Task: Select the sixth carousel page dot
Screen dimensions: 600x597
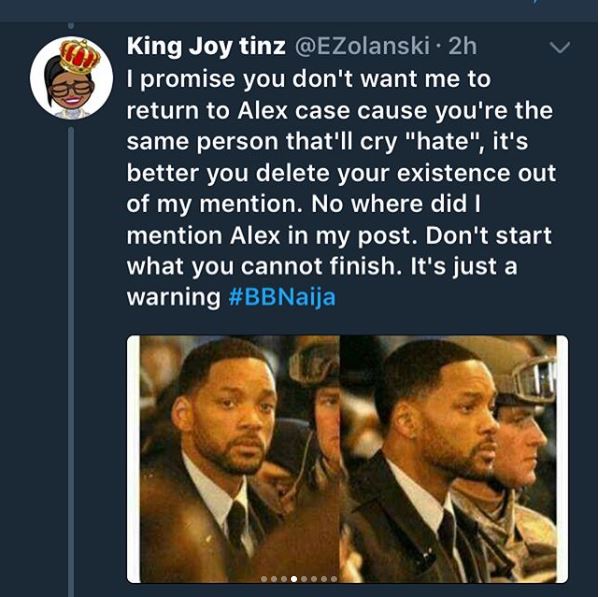Action: (x=313, y=579)
